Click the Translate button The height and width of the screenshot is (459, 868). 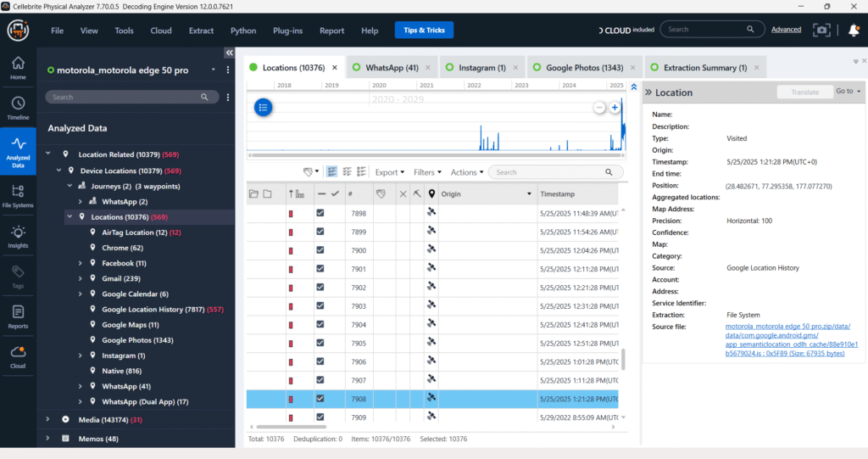coord(805,92)
